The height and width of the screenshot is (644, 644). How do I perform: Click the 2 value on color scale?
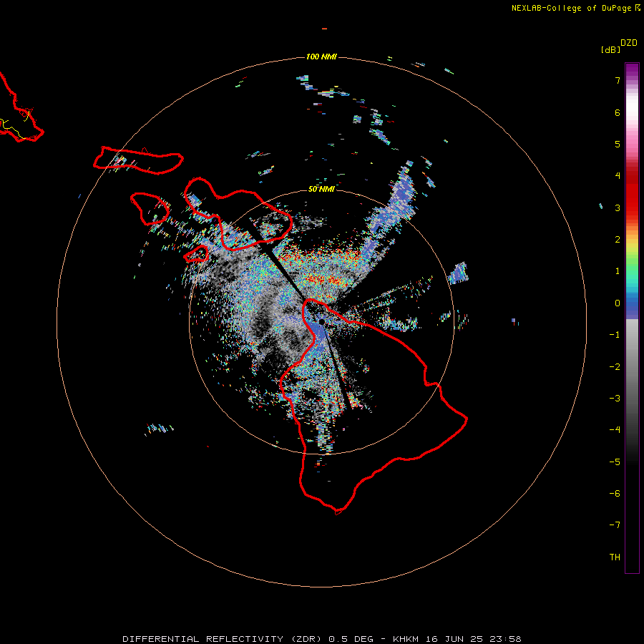click(x=618, y=240)
